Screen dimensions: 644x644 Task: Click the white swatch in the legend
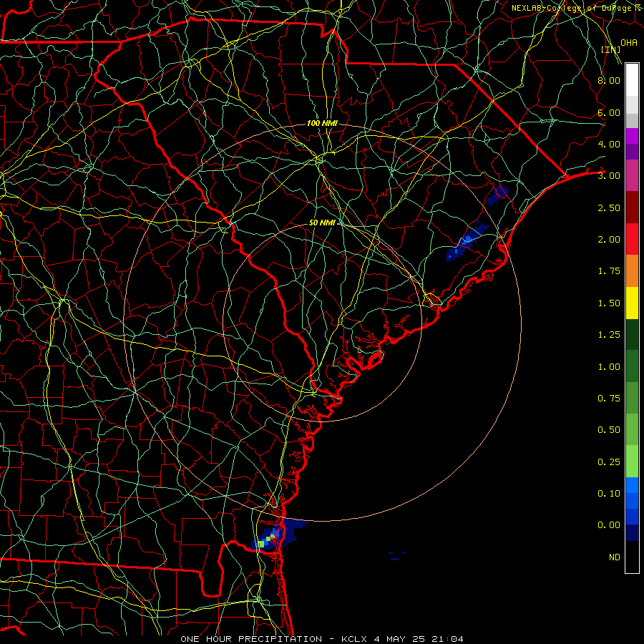point(632,80)
